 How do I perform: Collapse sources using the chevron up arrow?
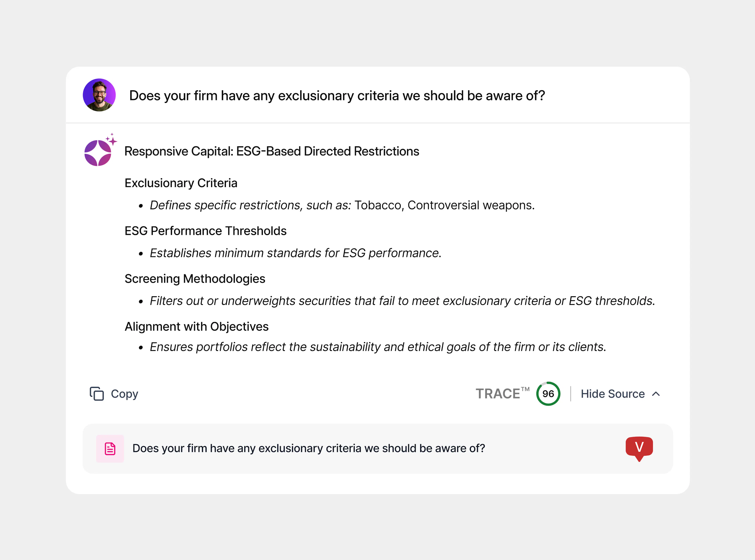(x=656, y=394)
